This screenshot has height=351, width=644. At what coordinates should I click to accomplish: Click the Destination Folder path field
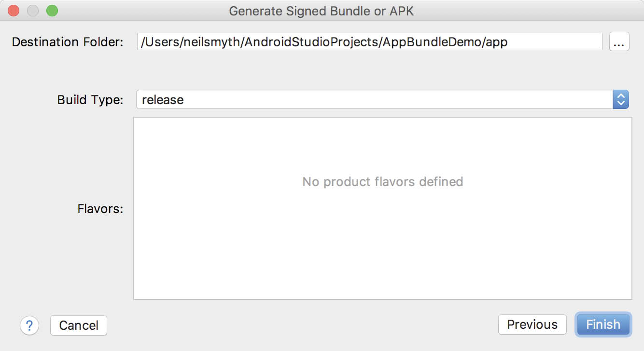[x=369, y=42]
